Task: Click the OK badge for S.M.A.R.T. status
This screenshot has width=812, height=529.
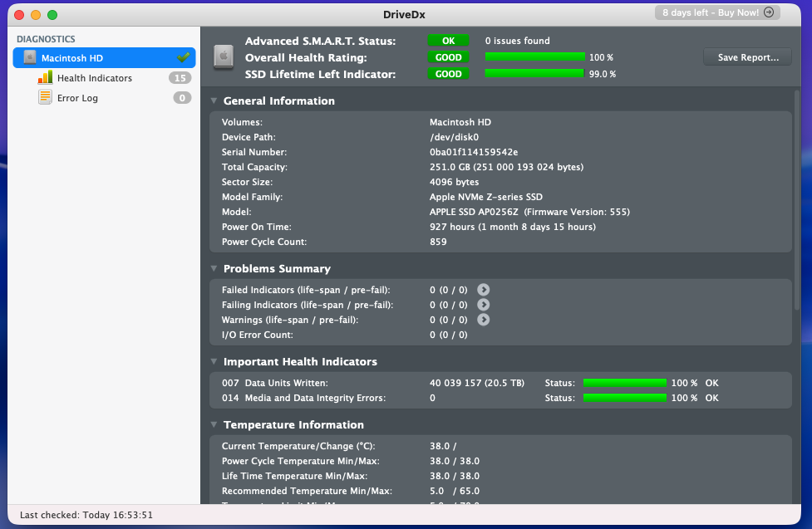Action: pyautogui.click(x=448, y=41)
